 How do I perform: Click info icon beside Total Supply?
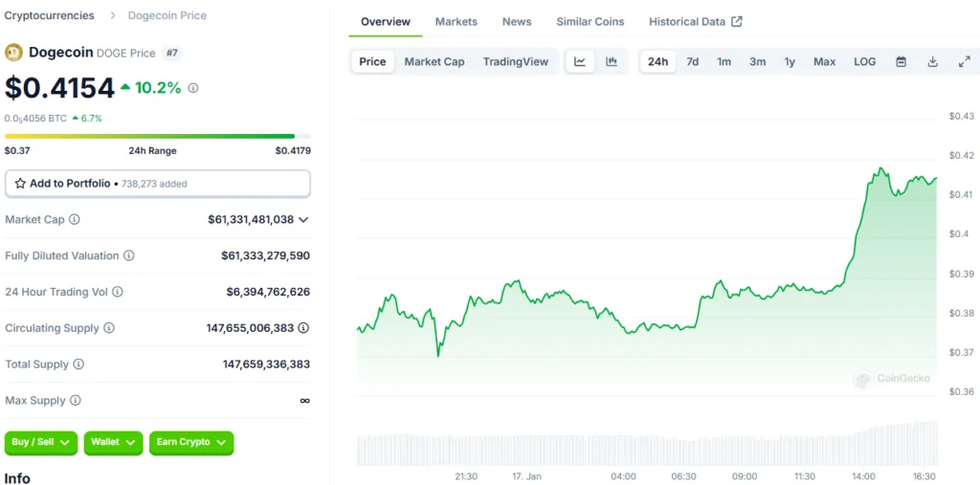[78, 364]
